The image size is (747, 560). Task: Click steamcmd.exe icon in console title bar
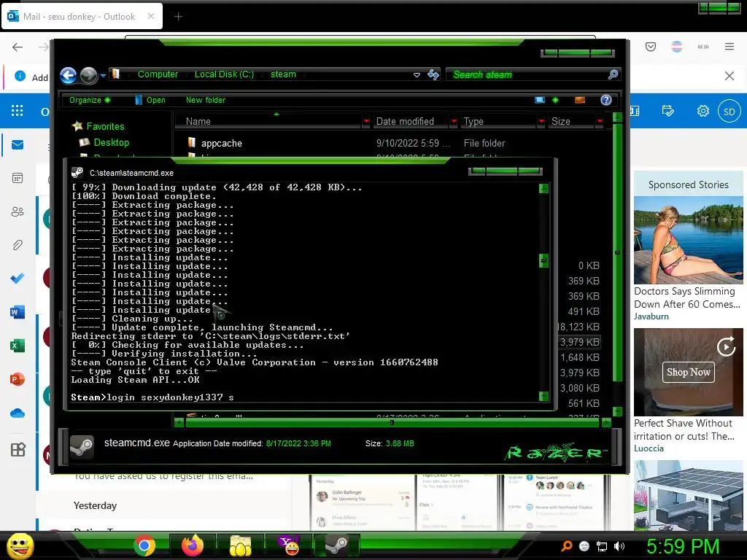tap(77, 172)
